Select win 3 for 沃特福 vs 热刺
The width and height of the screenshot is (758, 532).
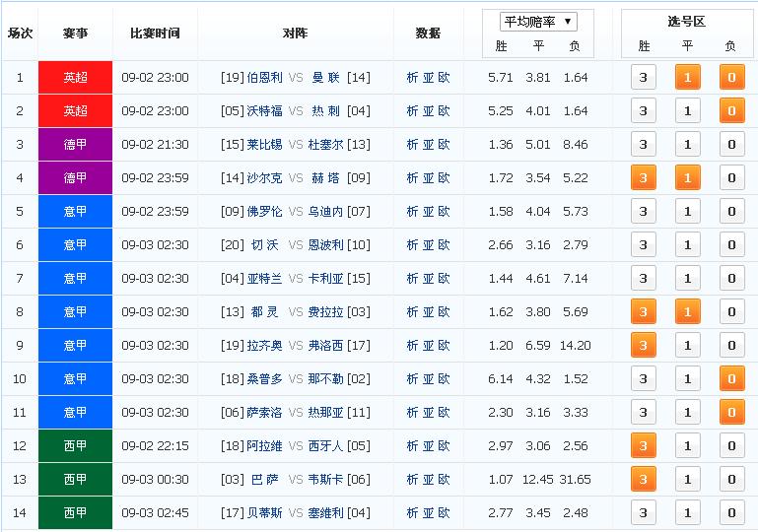(x=644, y=110)
